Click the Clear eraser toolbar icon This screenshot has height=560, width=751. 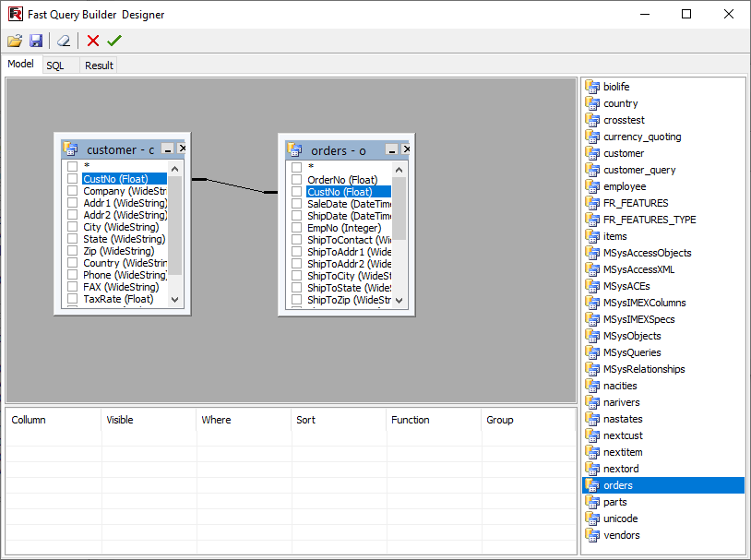pos(63,41)
